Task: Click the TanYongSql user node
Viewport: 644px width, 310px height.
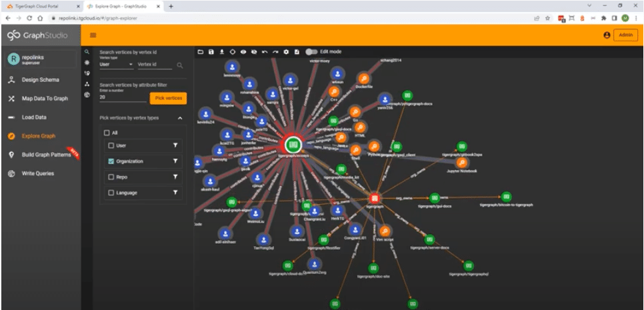Action: coord(264,239)
